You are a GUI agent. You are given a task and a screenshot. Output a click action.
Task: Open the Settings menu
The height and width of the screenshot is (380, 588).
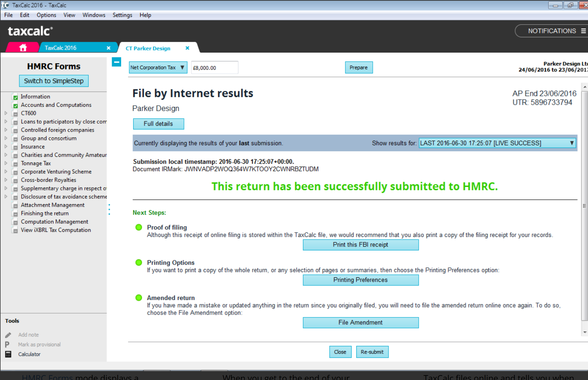click(x=122, y=15)
